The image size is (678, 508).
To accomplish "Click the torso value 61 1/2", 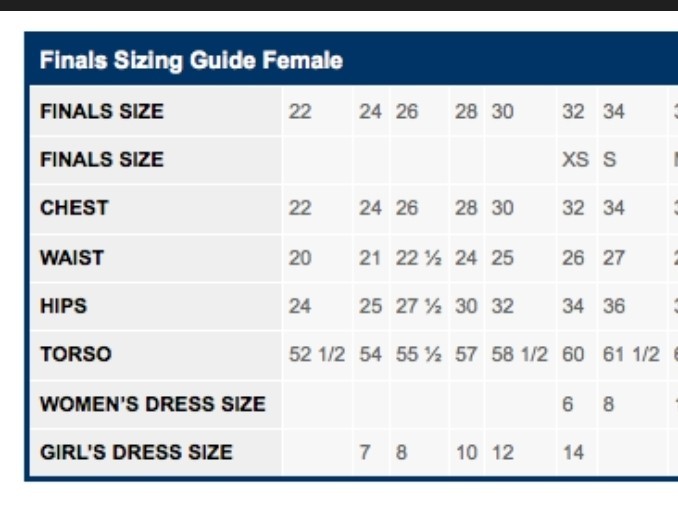I will (631, 355).
